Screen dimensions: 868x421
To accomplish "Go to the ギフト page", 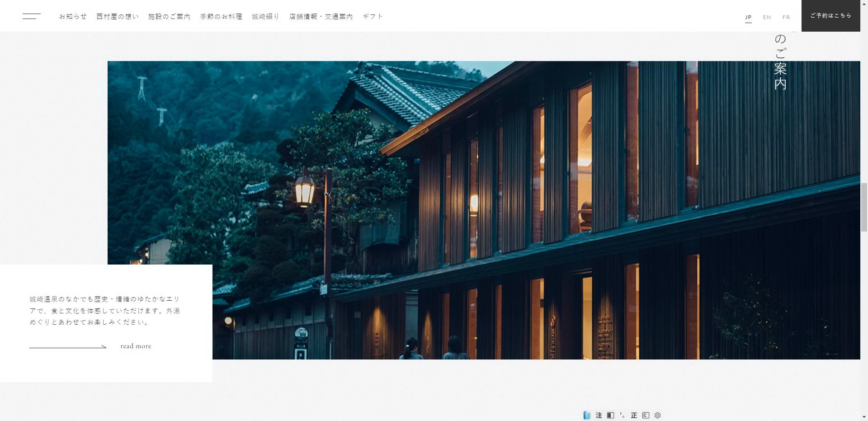I will [x=373, y=16].
